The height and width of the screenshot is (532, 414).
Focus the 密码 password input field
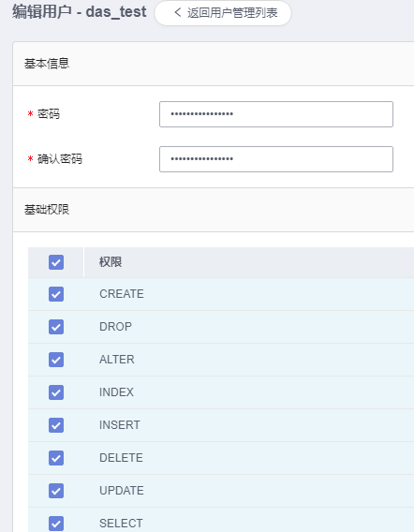(276, 114)
